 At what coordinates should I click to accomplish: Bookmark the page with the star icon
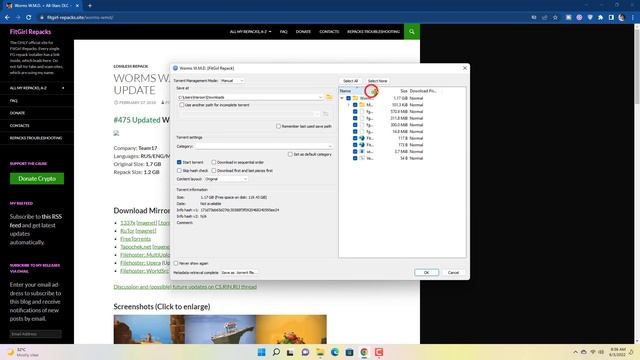coord(555,18)
